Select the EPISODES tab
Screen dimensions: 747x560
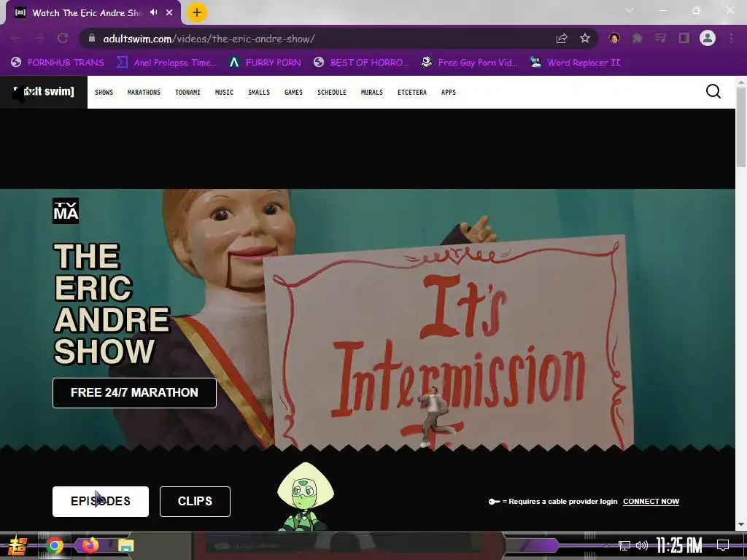tap(101, 502)
